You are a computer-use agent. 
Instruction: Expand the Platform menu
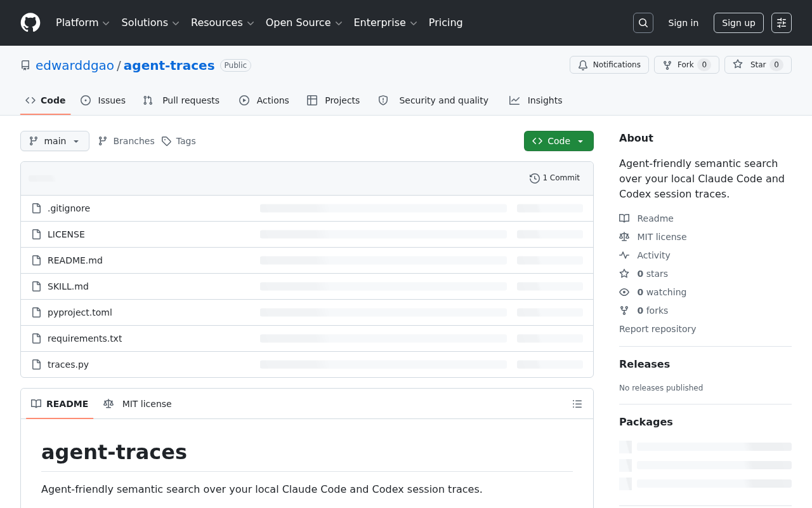82,23
